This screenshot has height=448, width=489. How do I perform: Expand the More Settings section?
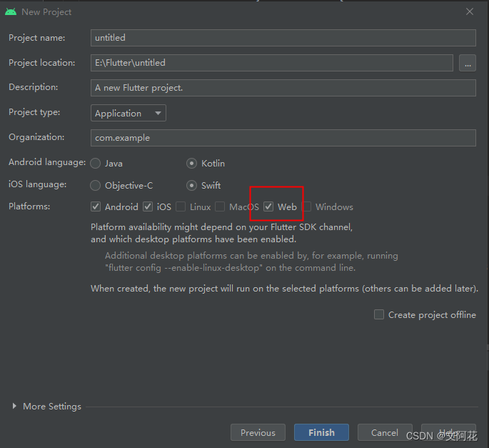(x=14, y=406)
